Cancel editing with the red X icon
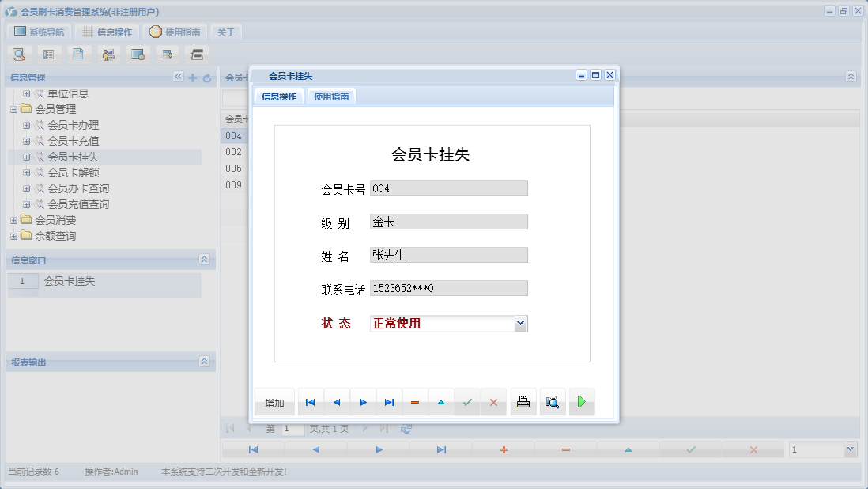This screenshot has width=868, height=489. pos(494,402)
